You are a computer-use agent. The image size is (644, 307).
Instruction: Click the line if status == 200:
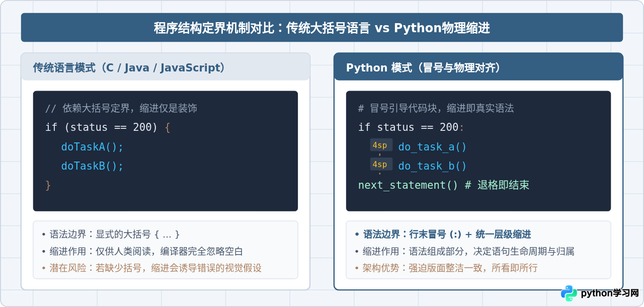[411, 127]
